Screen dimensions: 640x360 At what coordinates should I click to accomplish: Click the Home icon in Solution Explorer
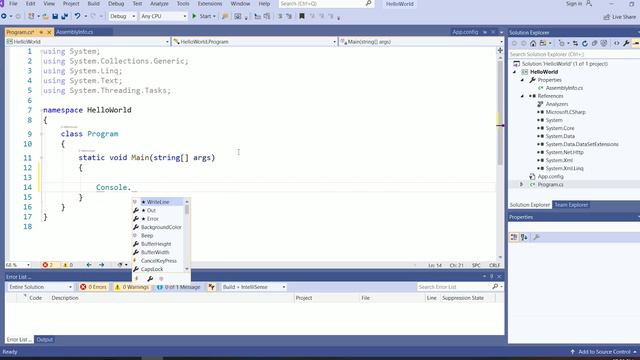533,43
